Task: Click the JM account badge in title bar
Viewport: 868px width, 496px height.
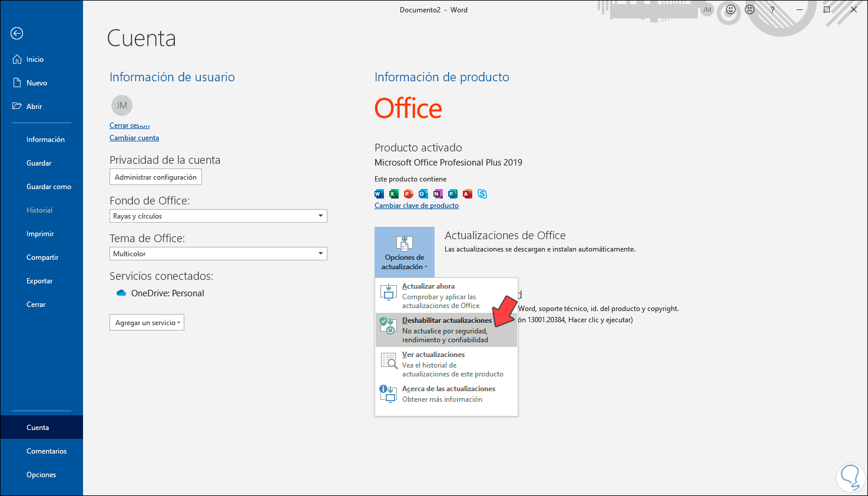Action: [707, 9]
